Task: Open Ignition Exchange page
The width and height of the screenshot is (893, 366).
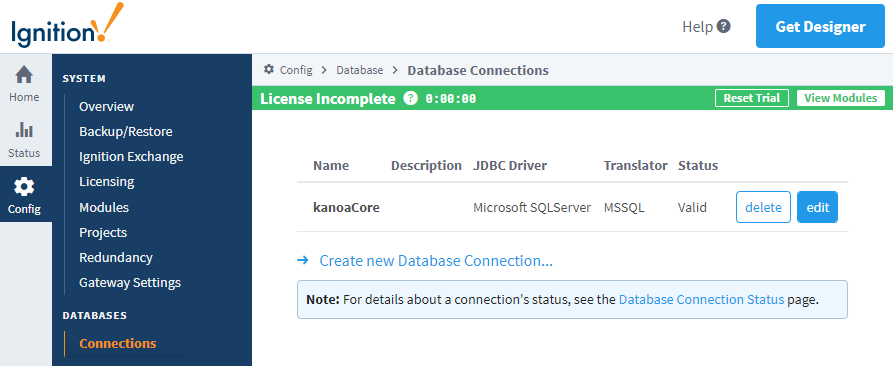Action: 131,157
